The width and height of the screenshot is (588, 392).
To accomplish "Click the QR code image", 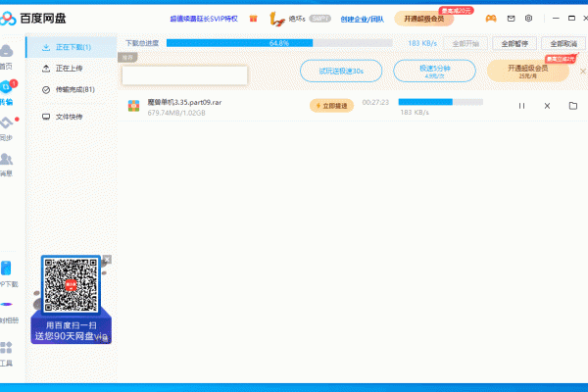I will point(71,285).
